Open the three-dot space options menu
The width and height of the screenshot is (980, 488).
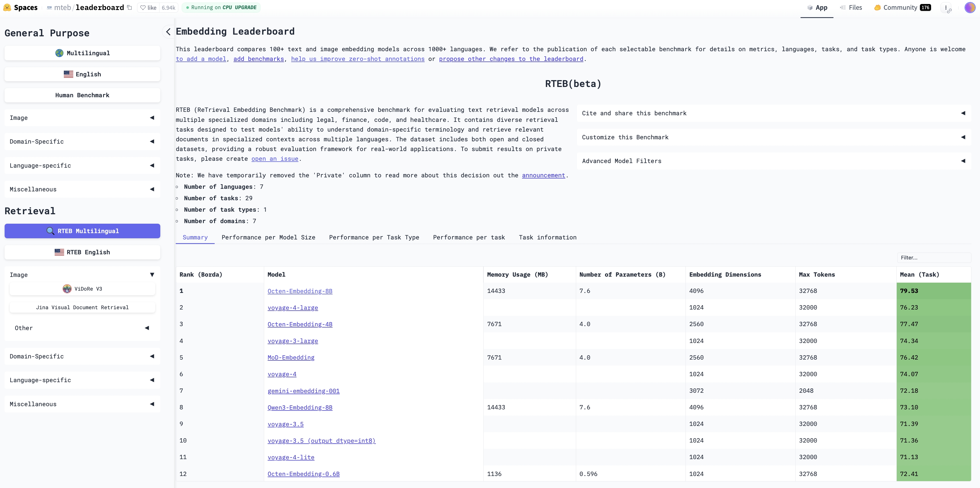coord(946,8)
